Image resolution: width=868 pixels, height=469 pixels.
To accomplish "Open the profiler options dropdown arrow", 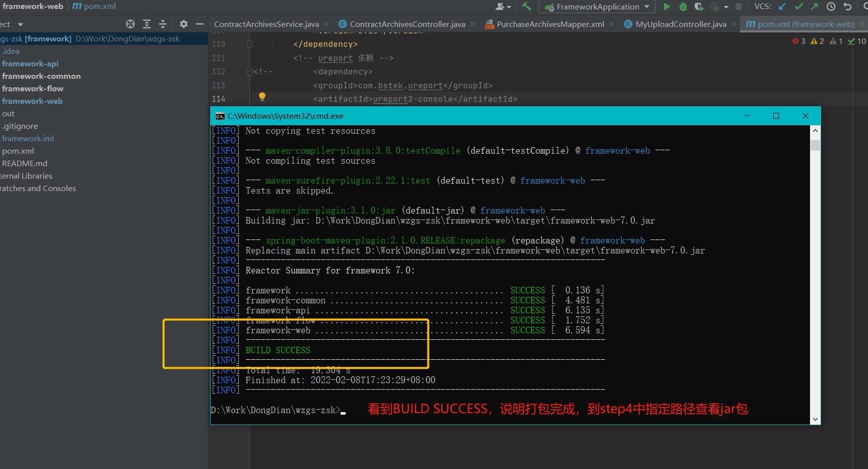I will (726, 6).
